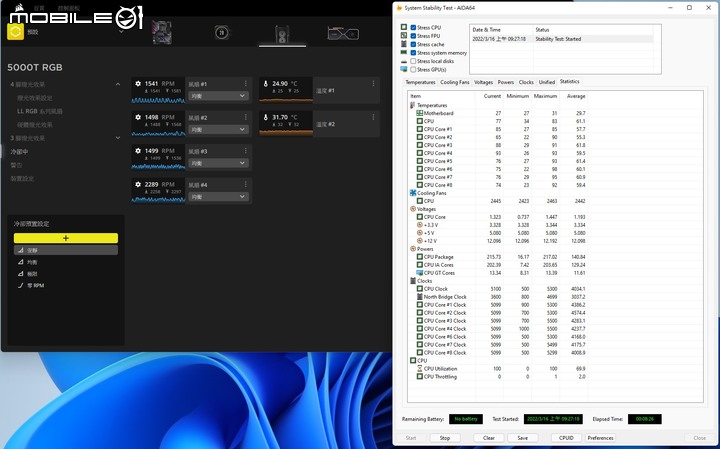The height and width of the screenshot is (449, 720).
Task: Open the fan #1 preset dropdown
Action: (218, 96)
